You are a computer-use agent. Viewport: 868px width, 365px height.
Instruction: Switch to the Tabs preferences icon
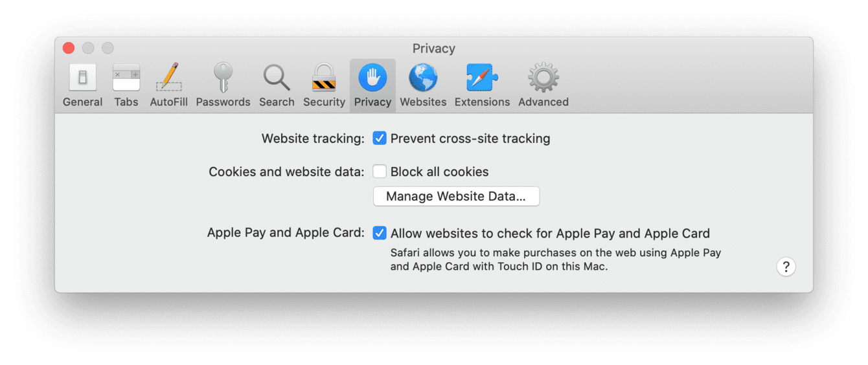(126, 85)
